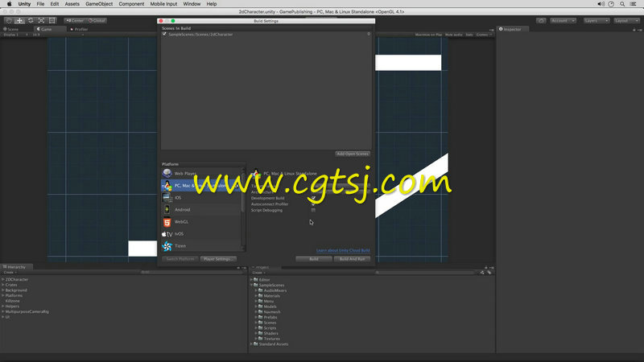Click the Tizen platform icon

(167, 245)
